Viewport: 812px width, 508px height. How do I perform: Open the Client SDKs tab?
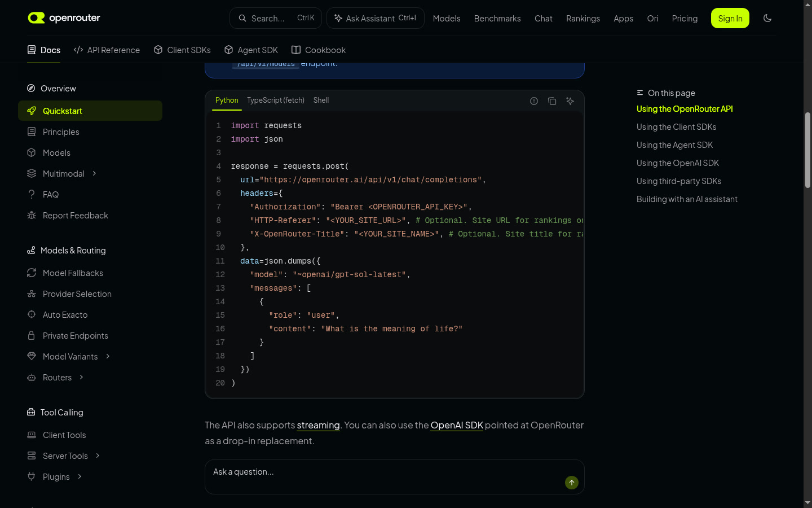[182, 50]
